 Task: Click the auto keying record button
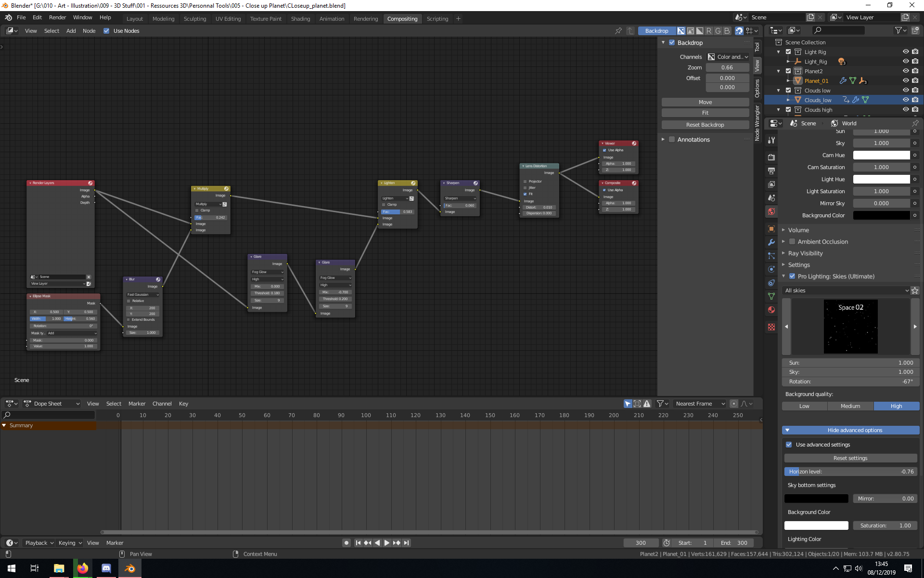[x=346, y=543]
